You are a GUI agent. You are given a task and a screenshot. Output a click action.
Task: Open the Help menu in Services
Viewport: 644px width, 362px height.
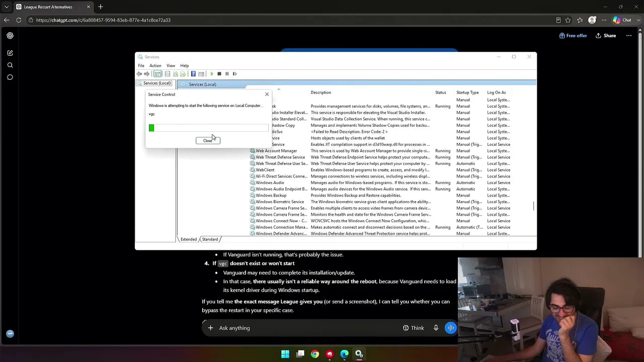point(185,66)
